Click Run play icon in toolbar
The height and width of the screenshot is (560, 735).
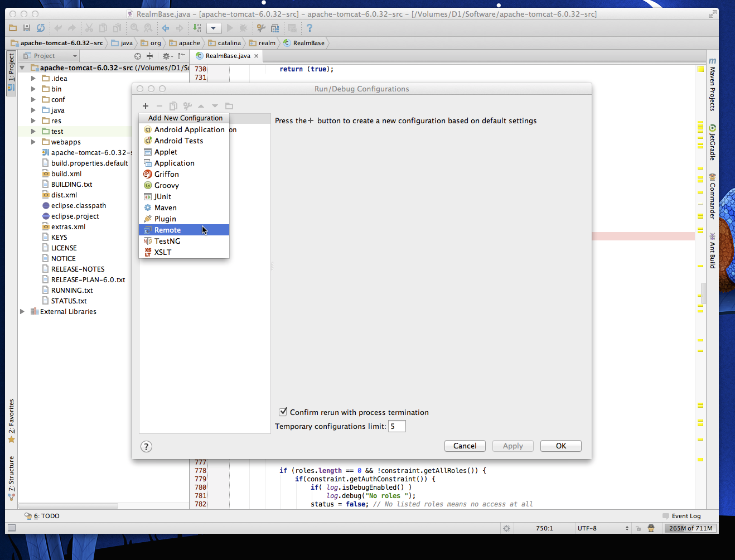coord(230,28)
